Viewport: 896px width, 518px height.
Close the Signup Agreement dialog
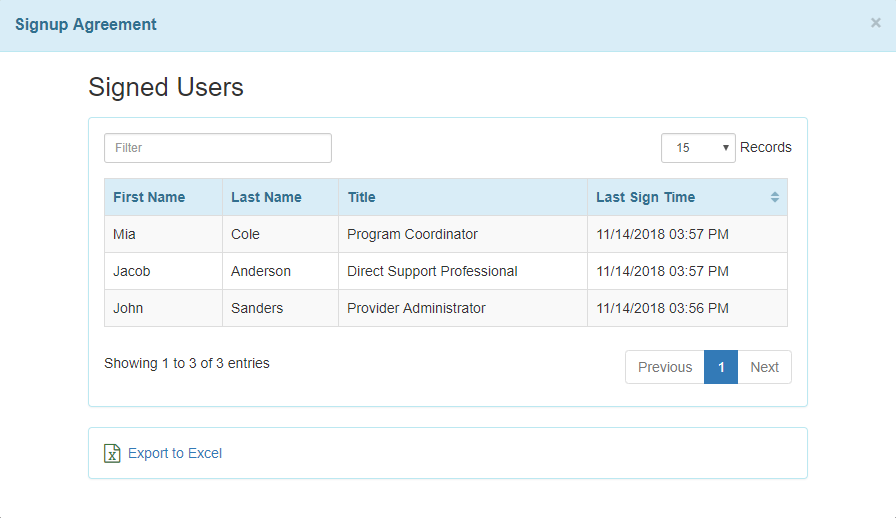click(x=875, y=23)
